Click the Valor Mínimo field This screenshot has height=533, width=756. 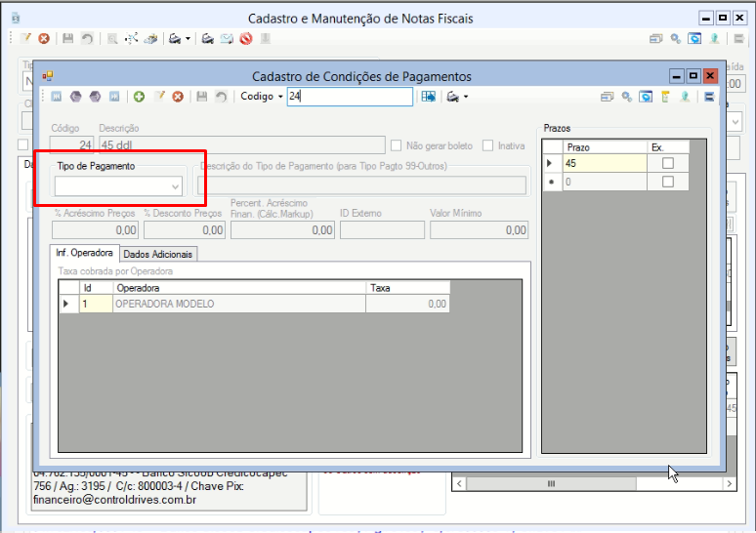pos(480,229)
